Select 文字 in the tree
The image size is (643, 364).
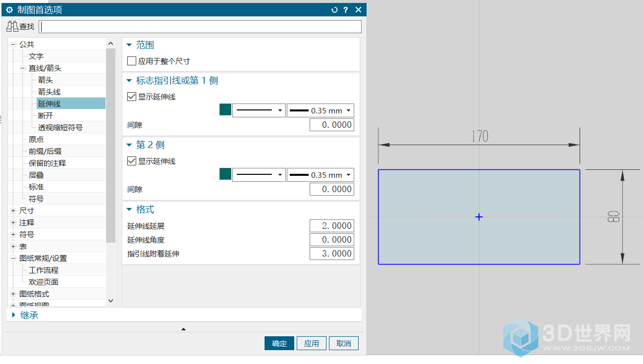coord(36,56)
